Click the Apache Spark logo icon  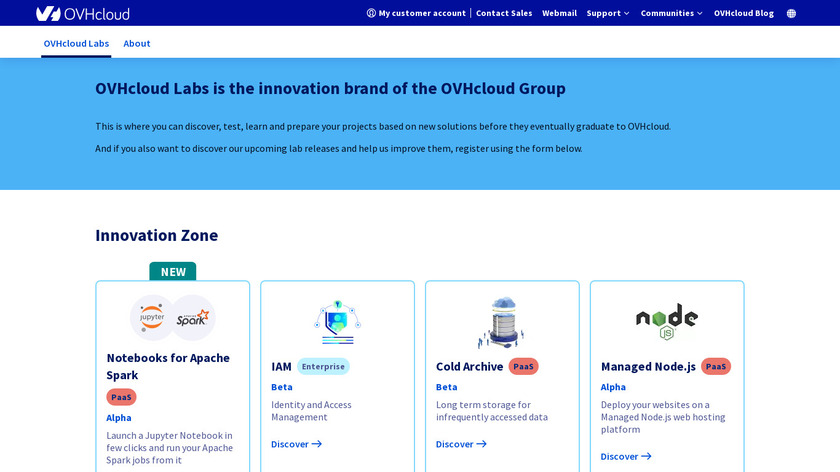tap(193, 318)
